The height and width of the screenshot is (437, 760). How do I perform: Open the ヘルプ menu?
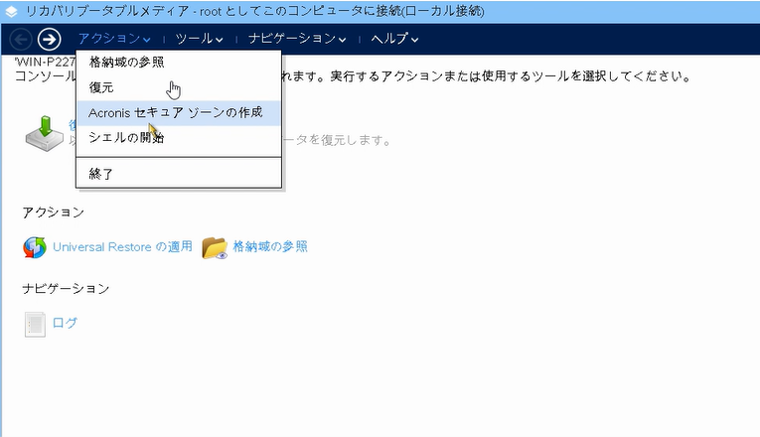coord(395,39)
